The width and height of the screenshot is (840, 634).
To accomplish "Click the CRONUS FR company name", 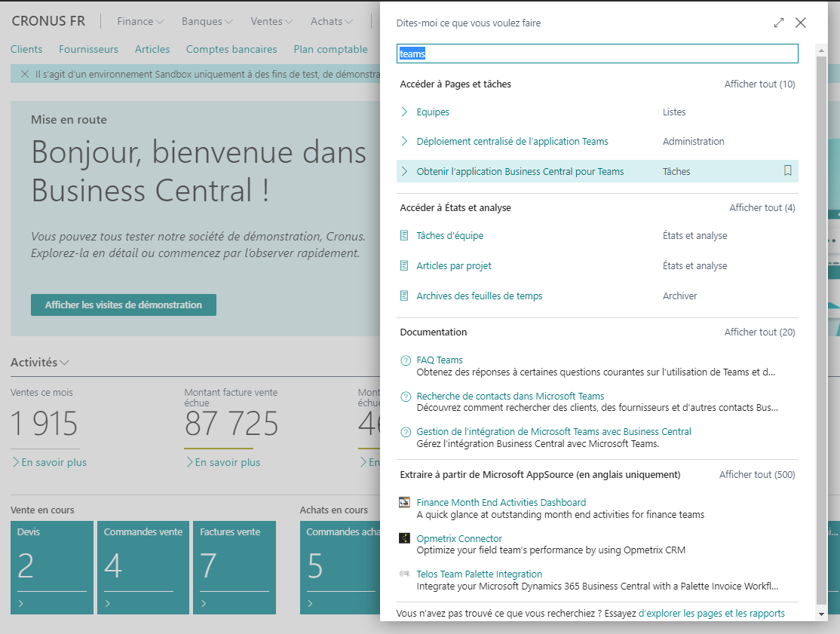I will point(48,21).
